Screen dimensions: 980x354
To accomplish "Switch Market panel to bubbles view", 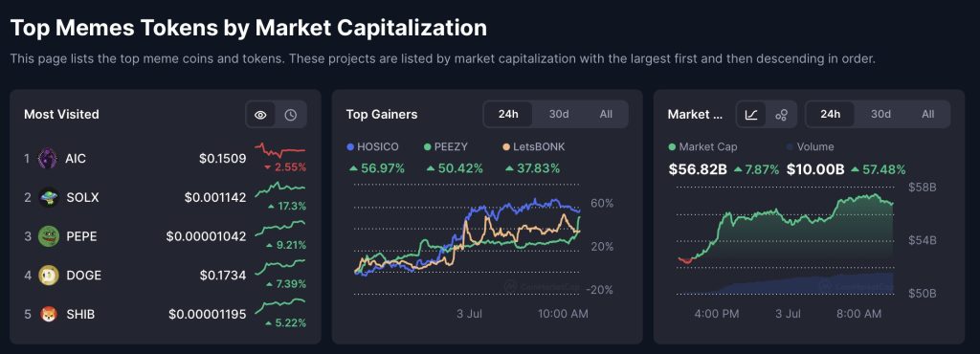I will tap(781, 115).
